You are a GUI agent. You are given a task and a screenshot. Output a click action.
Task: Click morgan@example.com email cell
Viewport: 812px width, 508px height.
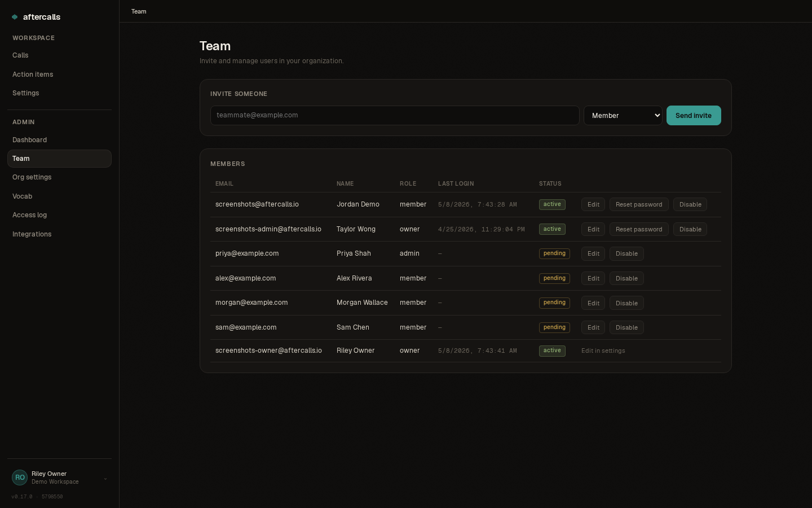point(251,303)
